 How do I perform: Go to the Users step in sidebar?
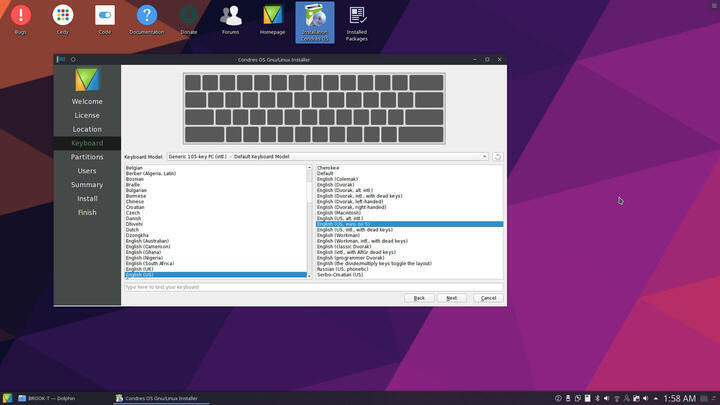87,171
